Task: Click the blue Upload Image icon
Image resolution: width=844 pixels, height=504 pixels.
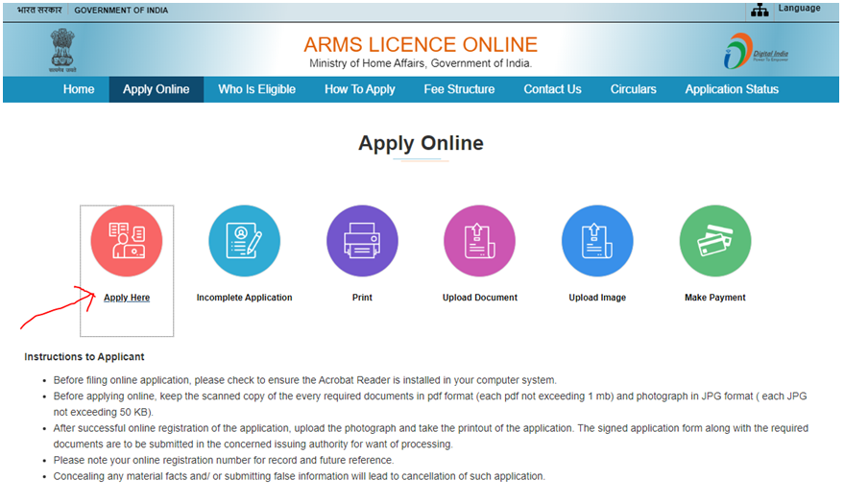Action: [x=597, y=241]
